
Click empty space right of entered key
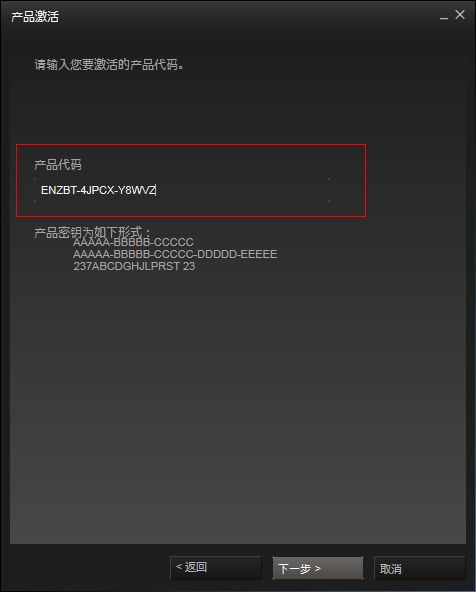point(242,190)
